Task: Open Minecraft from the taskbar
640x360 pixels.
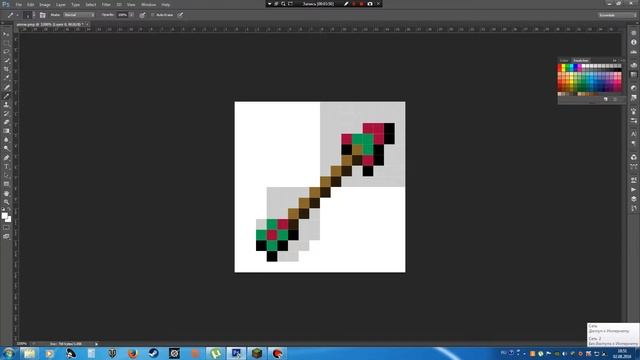Action: point(257,353)
